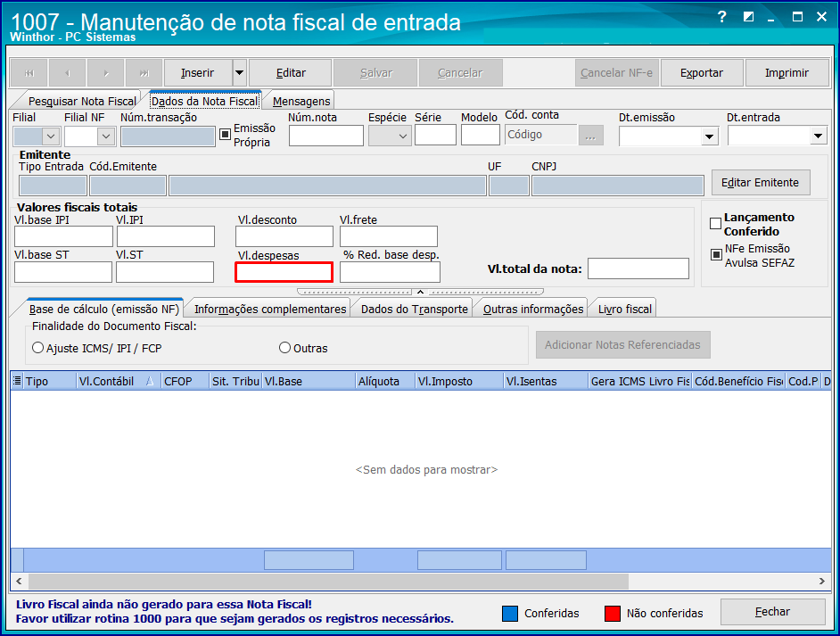This screenshot has width=840, height=636.
Task: Focus the Núm.nota input field
Action: coord(326,136)
